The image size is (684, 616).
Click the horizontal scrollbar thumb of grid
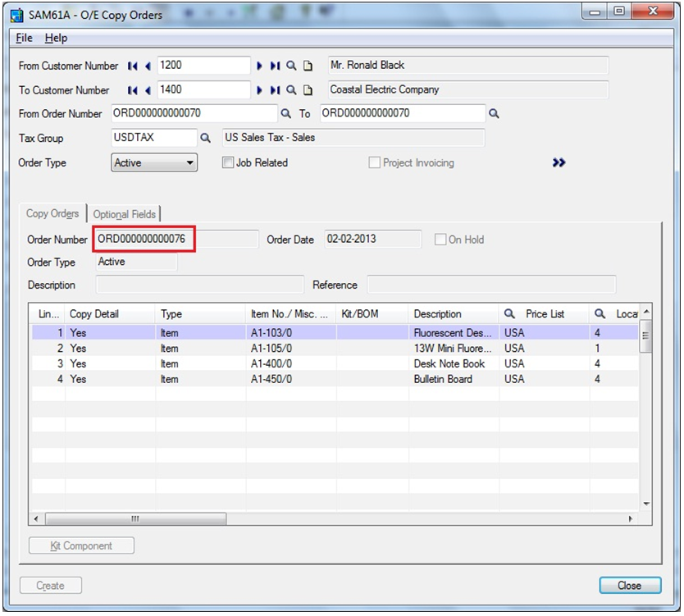[x=135, y=518]
